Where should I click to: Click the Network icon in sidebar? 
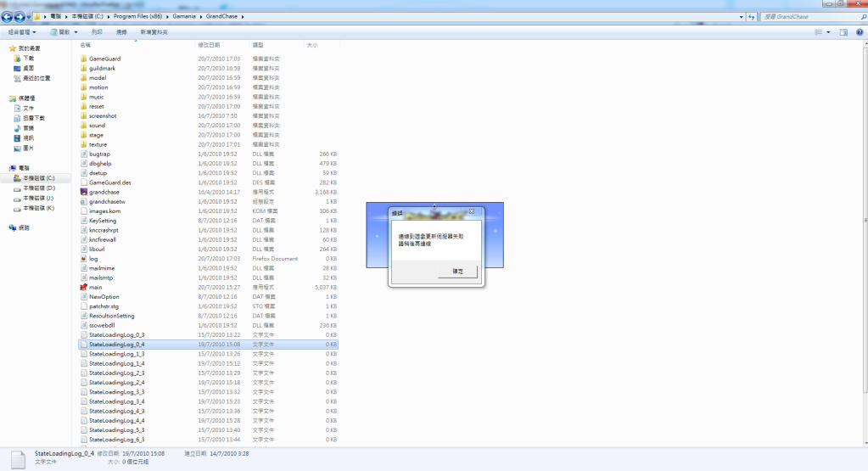(13, 227)
